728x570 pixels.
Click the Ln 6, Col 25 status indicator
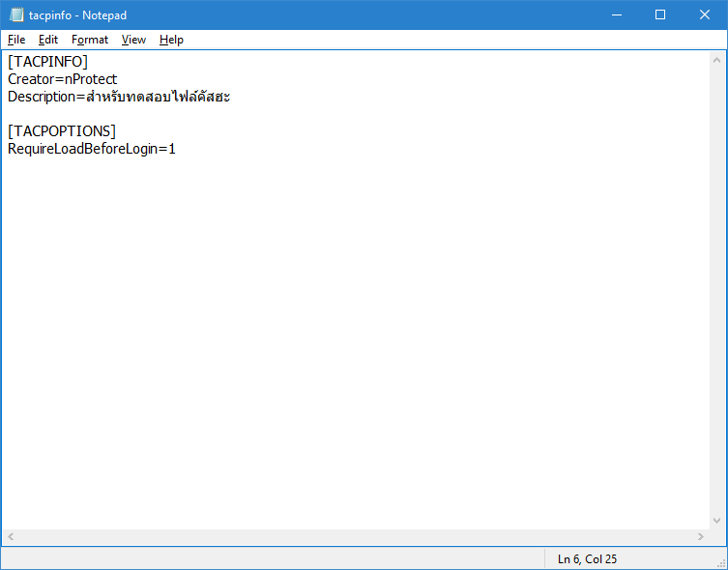[587, 558]
